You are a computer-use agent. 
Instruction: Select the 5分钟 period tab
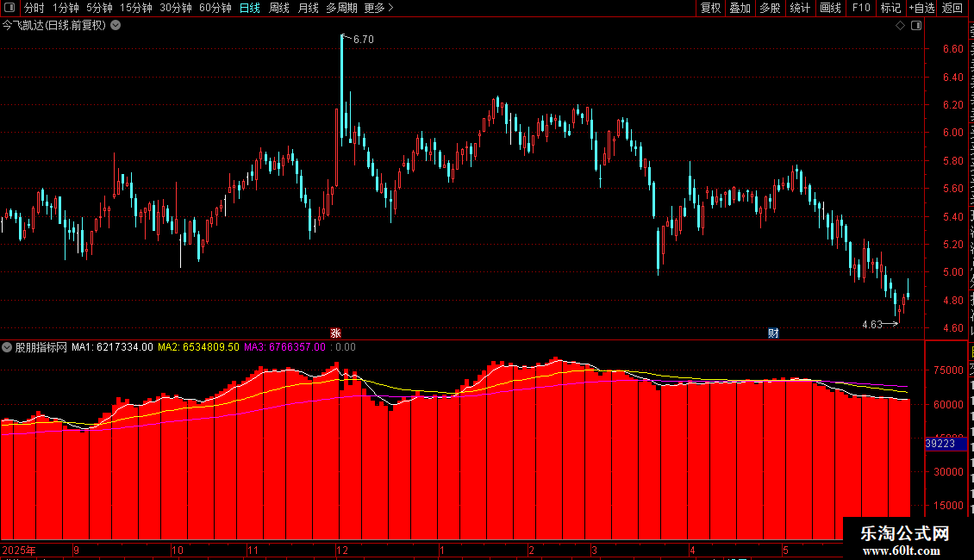tap(99, 8)
